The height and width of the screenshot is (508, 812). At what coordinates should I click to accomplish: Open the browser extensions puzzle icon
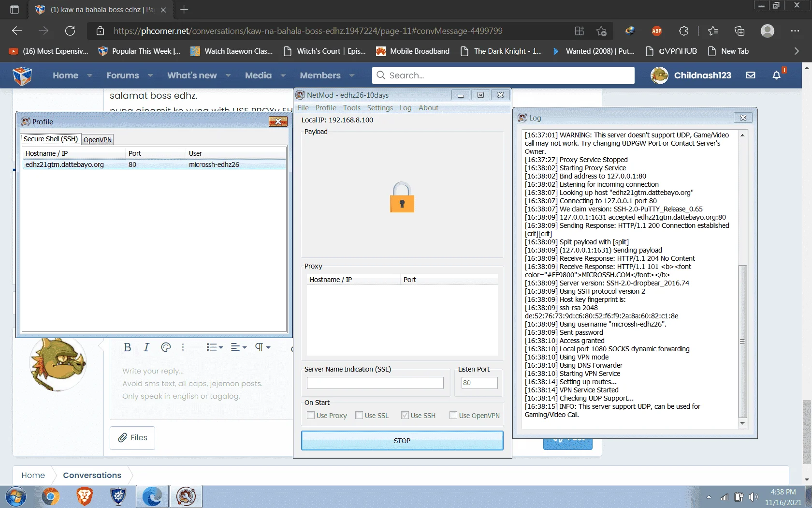coord(683,31)
